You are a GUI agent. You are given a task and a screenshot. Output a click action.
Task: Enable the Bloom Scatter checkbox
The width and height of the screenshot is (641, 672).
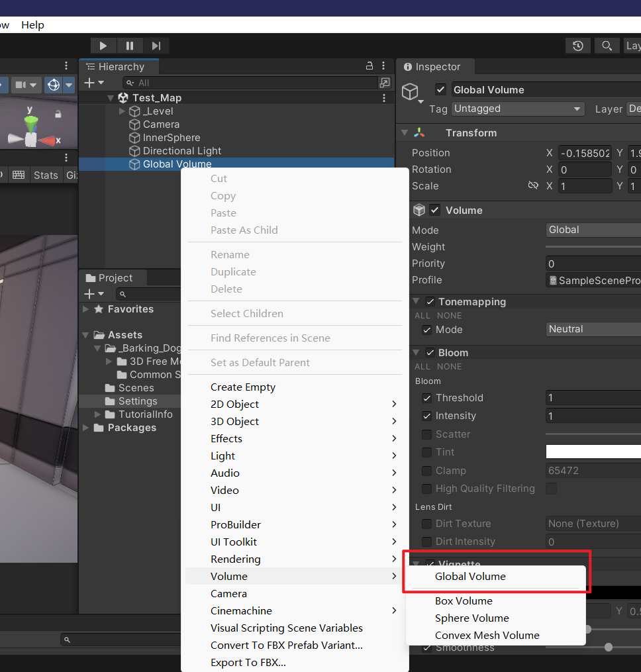coord(426,434)
